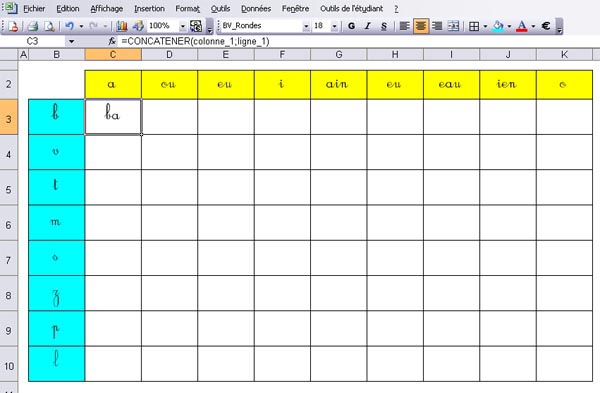Open Print Preview with the magnifier icon

[49, 26]
